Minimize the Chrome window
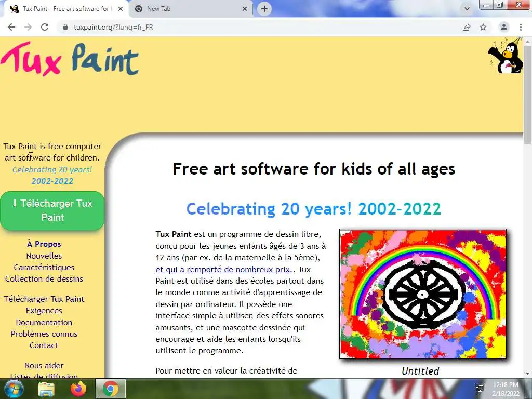532x399 pixels. [486, 5]
